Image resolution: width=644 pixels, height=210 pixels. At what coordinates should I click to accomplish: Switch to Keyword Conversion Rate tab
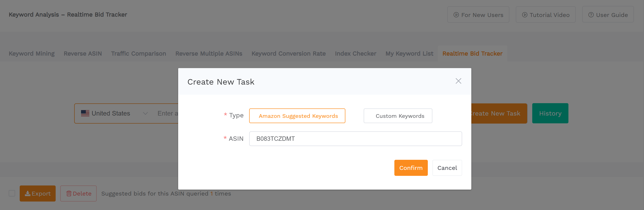(x=289, y=54)
